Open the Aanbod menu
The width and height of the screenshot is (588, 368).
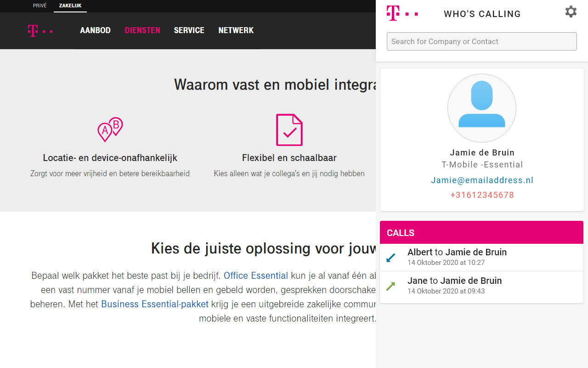[95, 30]
